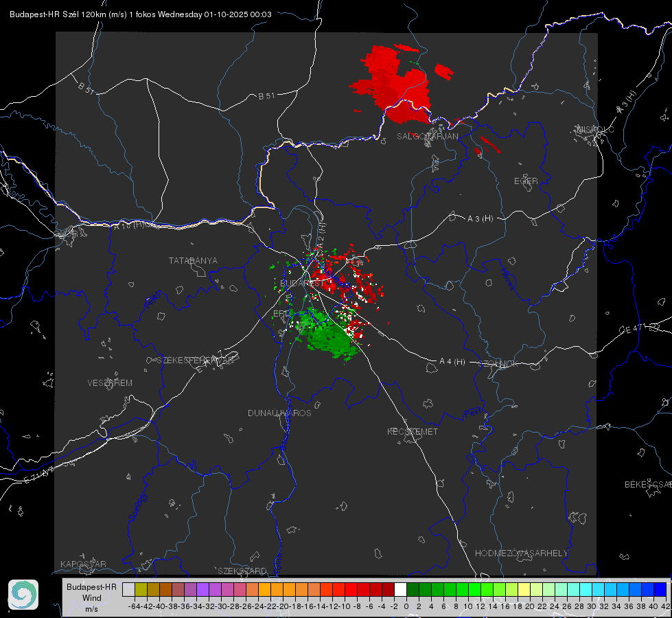Select the BÉKÉSCSABA city label
Screen dimensions: 672x618
[x=648, y=485]
